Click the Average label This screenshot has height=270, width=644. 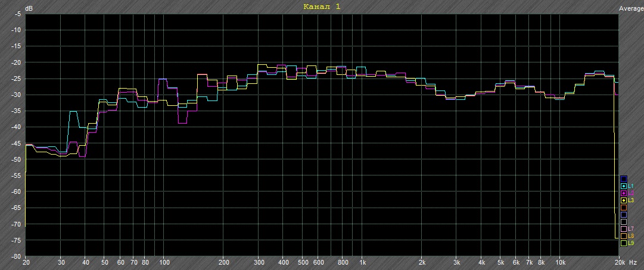point(630,8)
